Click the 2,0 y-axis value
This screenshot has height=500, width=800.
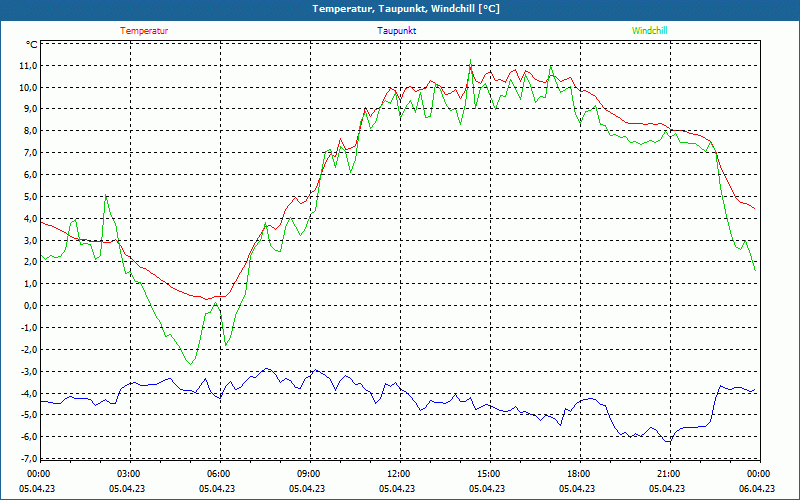(30, 262)
